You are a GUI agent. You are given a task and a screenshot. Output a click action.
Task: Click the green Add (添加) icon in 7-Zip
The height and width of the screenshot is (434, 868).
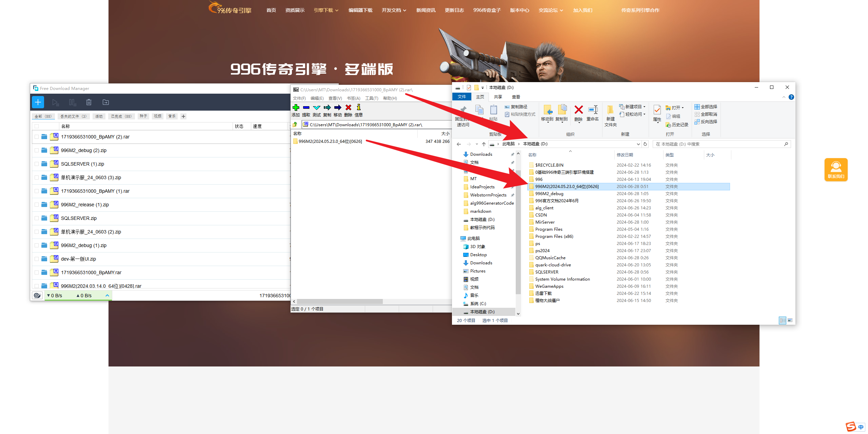296,108
